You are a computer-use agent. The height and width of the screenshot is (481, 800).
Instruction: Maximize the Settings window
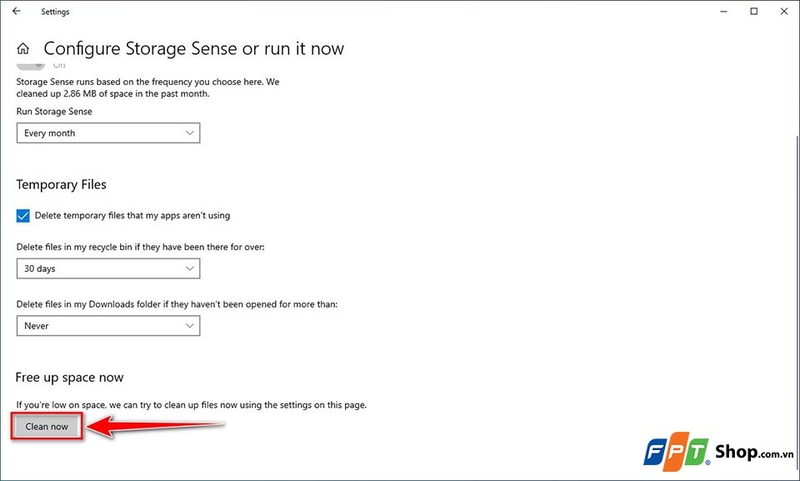[x=754, y=11]
